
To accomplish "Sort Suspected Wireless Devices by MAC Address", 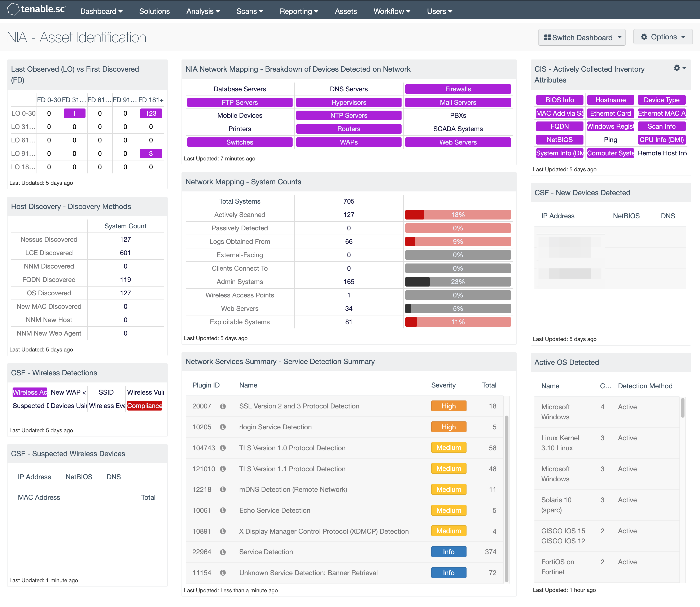I will pos(39,498).
